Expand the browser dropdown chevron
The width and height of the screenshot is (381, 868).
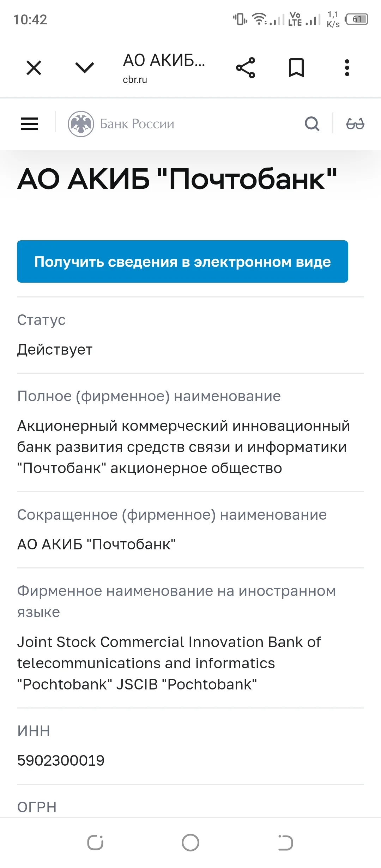(x=85, y=68)
